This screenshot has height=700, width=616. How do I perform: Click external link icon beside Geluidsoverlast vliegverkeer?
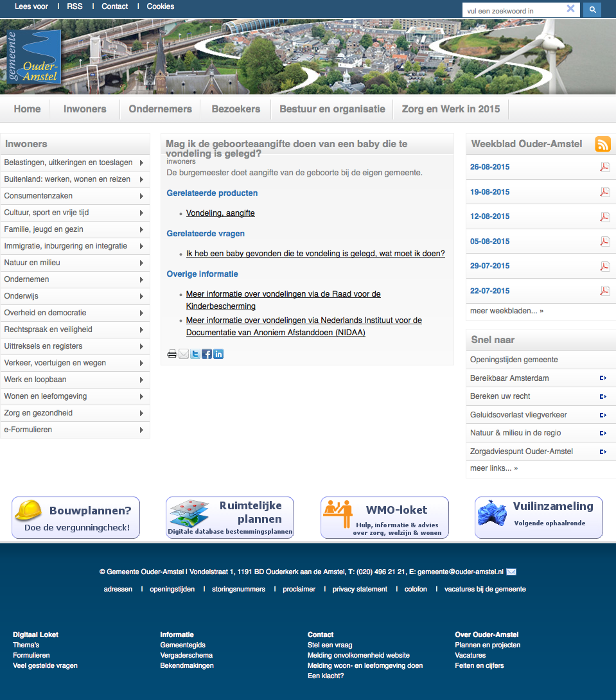(x=603, y=415)
